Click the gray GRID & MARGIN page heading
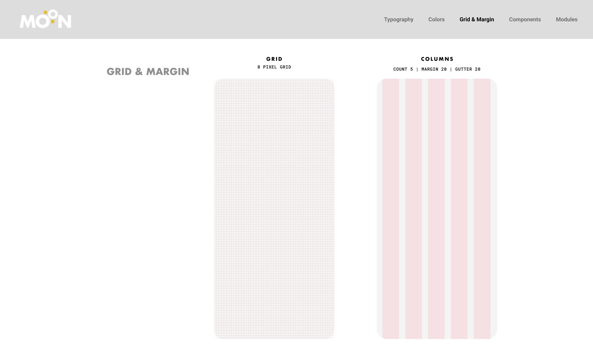 click(148, 72)
